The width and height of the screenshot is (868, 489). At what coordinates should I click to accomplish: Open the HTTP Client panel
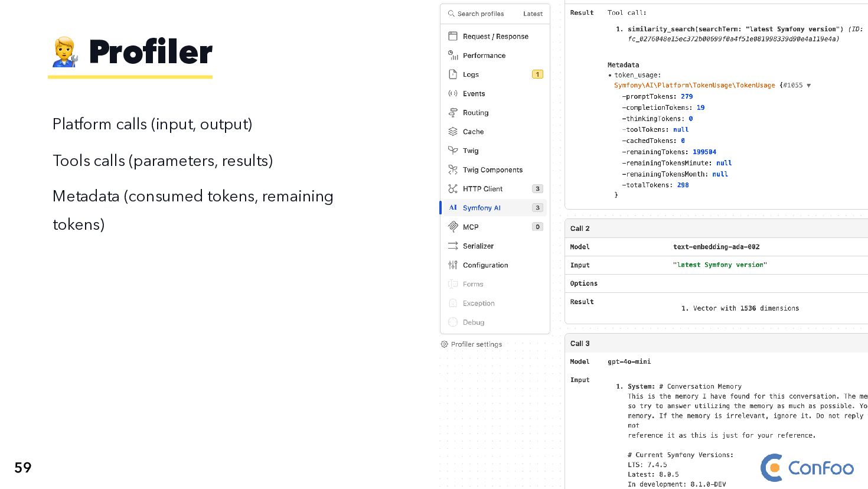tap(495, 188)
